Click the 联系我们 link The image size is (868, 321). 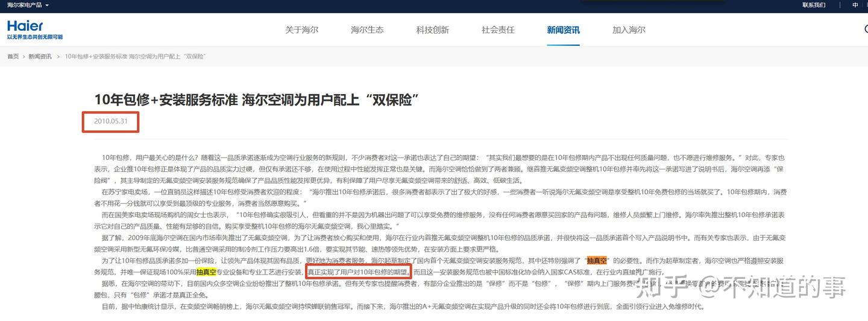814,5
